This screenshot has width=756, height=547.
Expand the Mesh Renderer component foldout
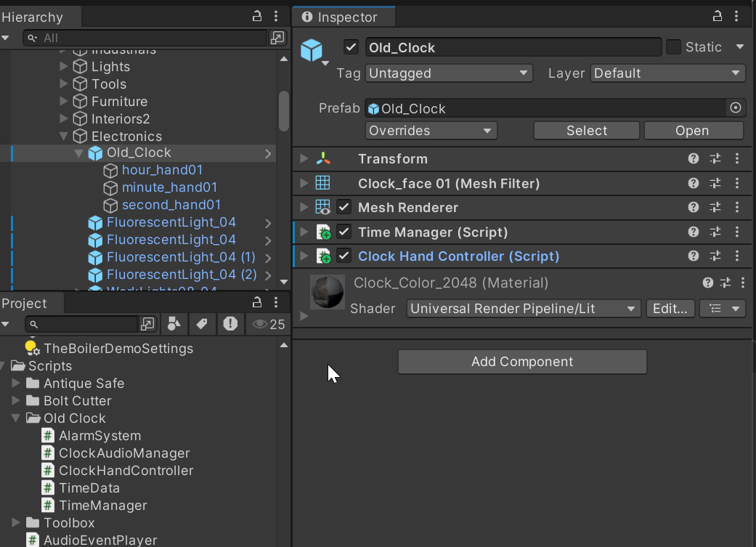pos(304,208)
